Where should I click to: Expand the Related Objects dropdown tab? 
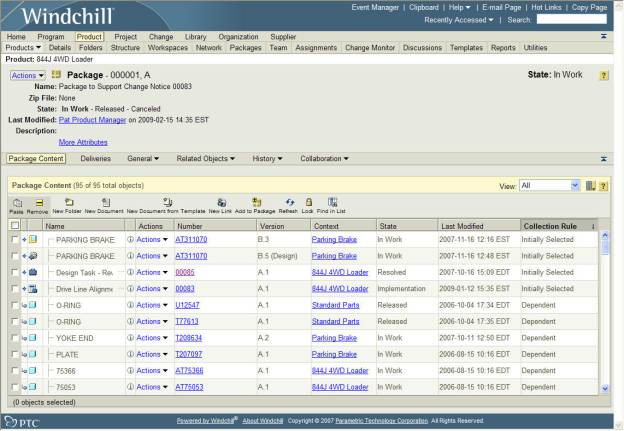click(x=205, y=158)
